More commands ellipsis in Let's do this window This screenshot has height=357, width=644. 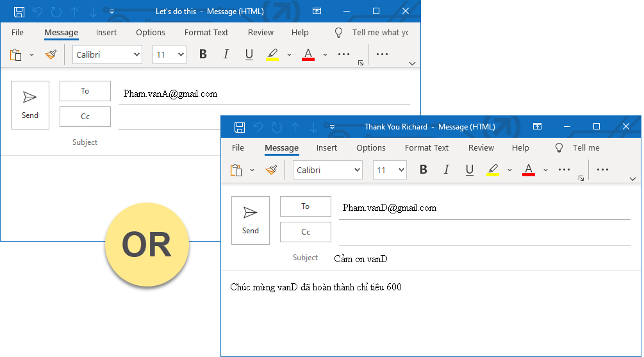click(382, 54)
